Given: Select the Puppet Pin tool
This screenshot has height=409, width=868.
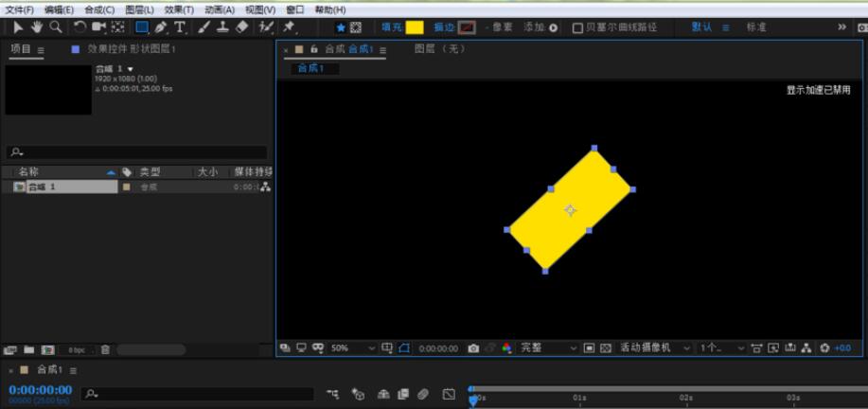Looking at the screenshot, I should [x=289, y=27].
